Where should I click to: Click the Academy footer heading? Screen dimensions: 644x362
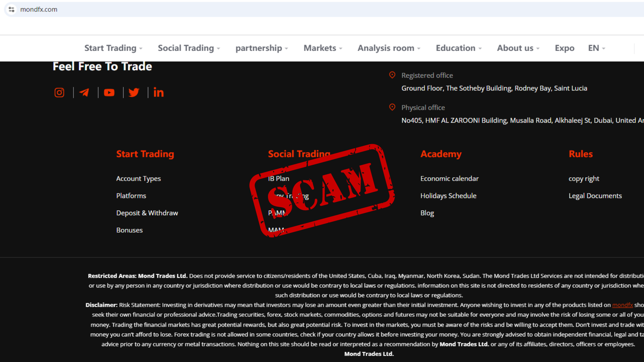[441, 154]
